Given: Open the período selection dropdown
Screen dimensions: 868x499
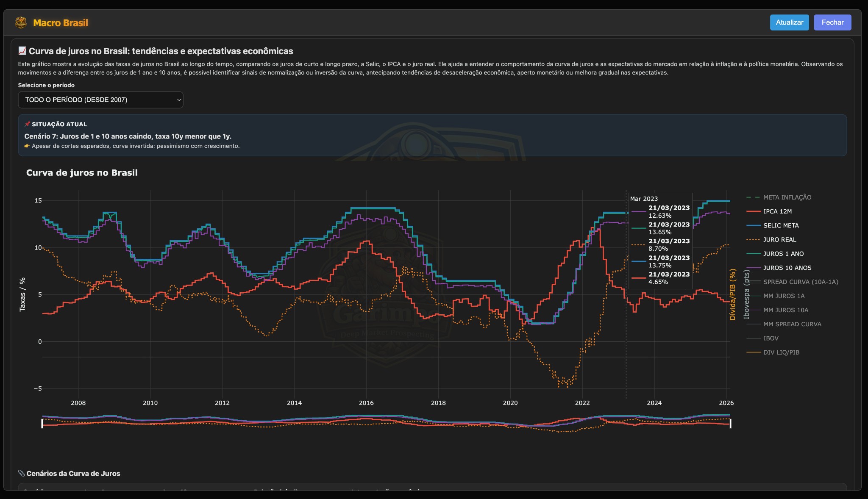Looking at the screenshot, I should [x=100, y=100].
